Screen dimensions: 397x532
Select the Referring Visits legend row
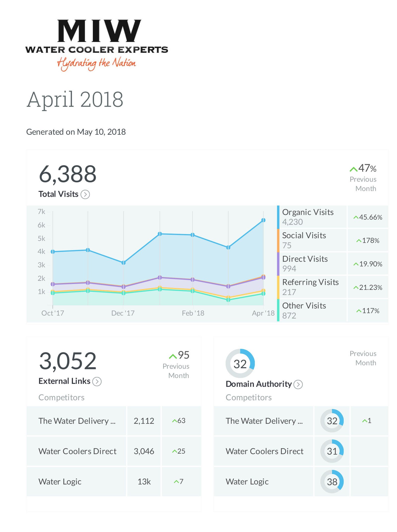pyautogui.click(x=332, y=287)
